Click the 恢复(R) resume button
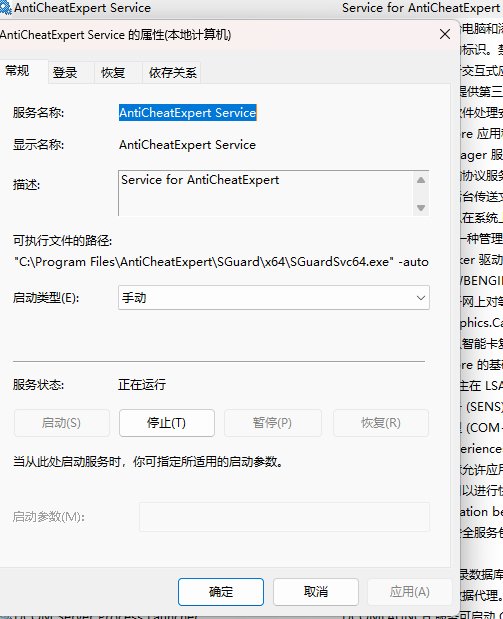This screenshot has width=503, height=619. pyautogui.click(x=381, y=423)
